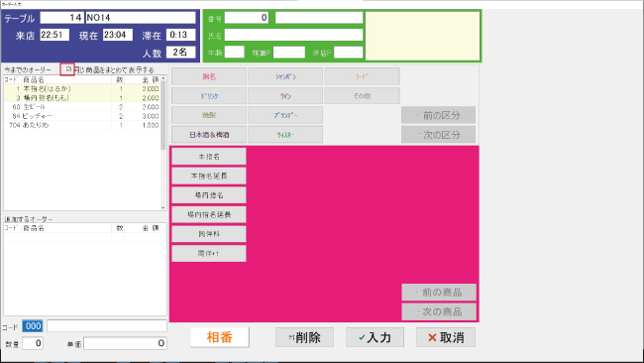Open the ドリンク category
Screen dimensions: 644x363
pos(209,96)
